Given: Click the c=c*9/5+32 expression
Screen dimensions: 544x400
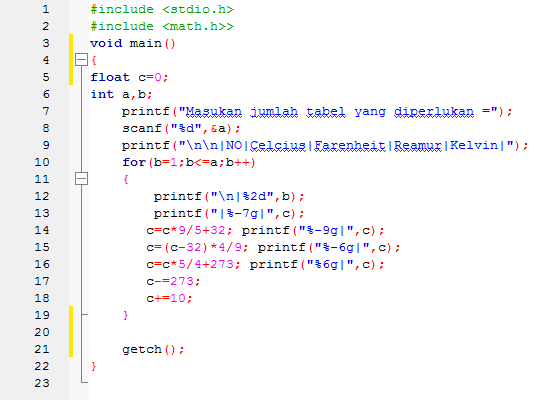Looking at the screenshot, I should pos(186,230).
